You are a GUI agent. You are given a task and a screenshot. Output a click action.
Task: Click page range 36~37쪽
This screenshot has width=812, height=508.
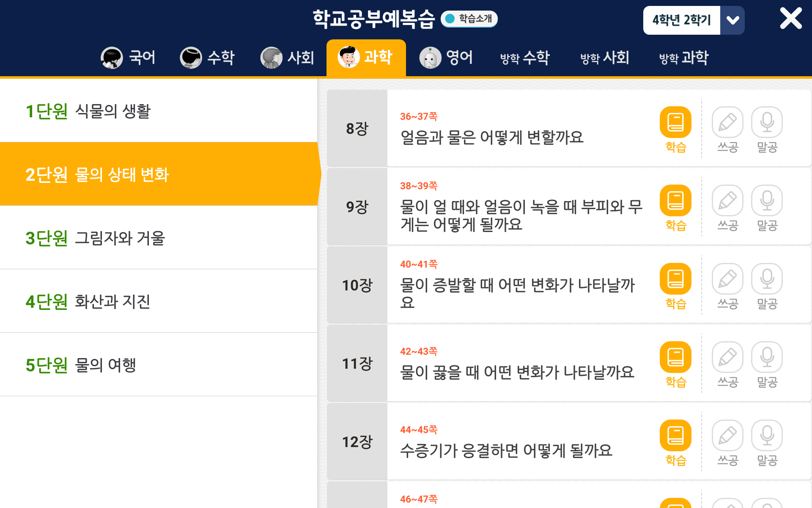[x=419, y=116]
